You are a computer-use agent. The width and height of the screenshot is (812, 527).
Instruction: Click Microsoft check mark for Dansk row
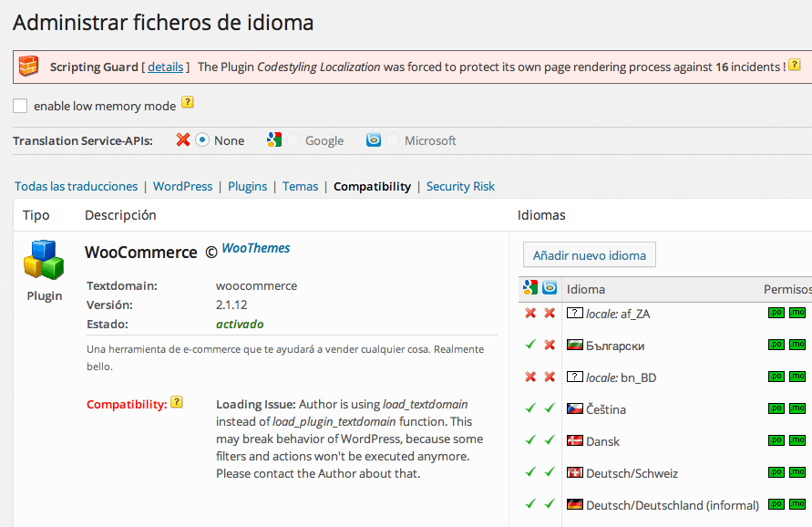[x=550, y=440]
